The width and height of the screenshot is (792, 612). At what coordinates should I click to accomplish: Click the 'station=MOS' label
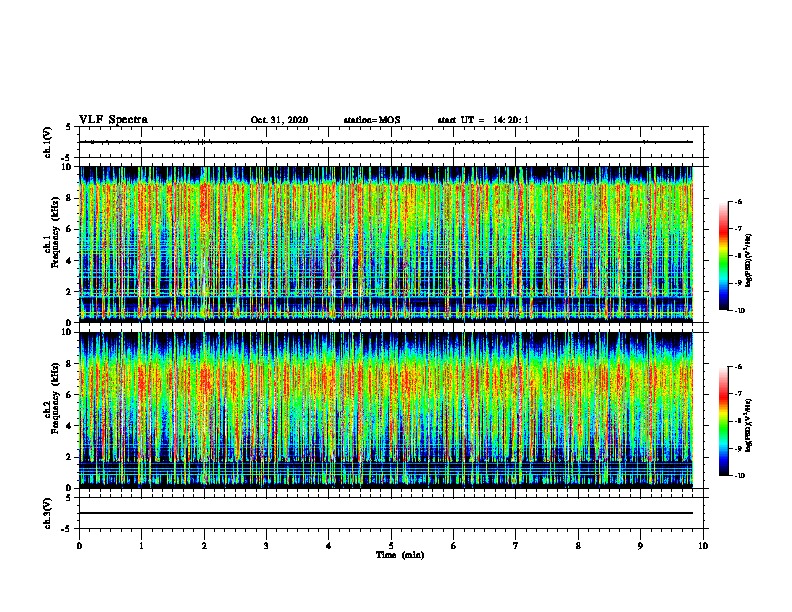click(x=372, y=120)
